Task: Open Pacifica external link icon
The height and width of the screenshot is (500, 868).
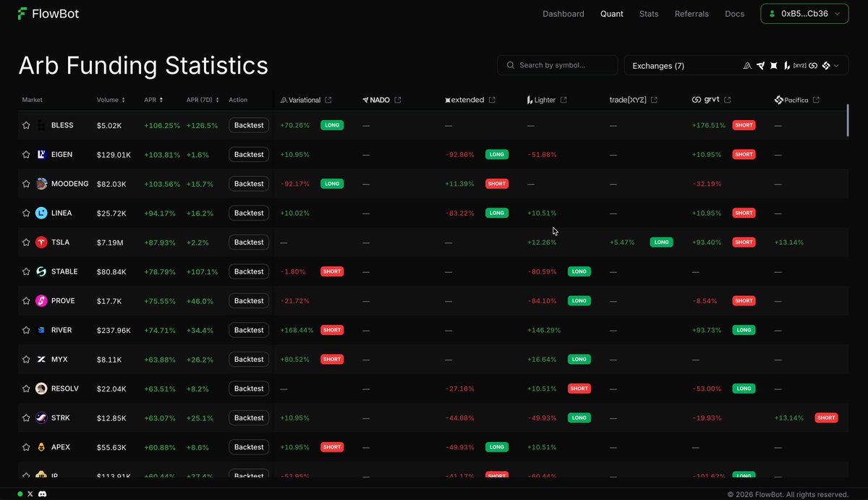Action: 816,100
